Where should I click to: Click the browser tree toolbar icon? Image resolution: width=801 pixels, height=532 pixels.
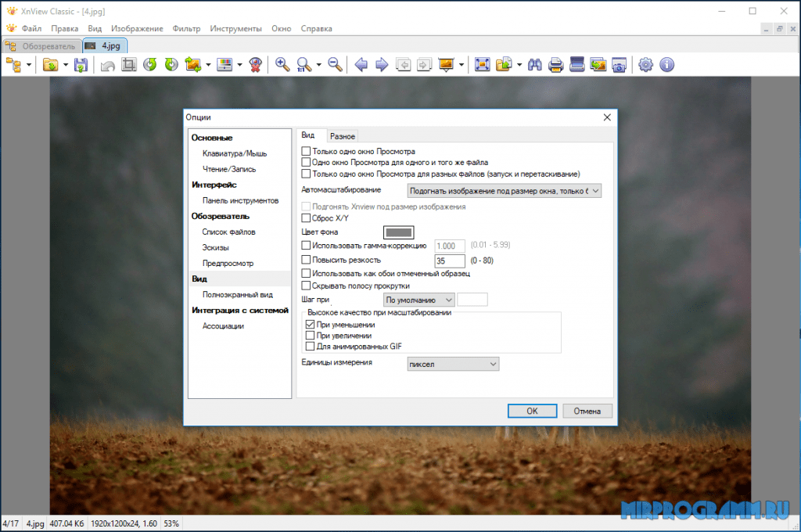pos(13,65)
